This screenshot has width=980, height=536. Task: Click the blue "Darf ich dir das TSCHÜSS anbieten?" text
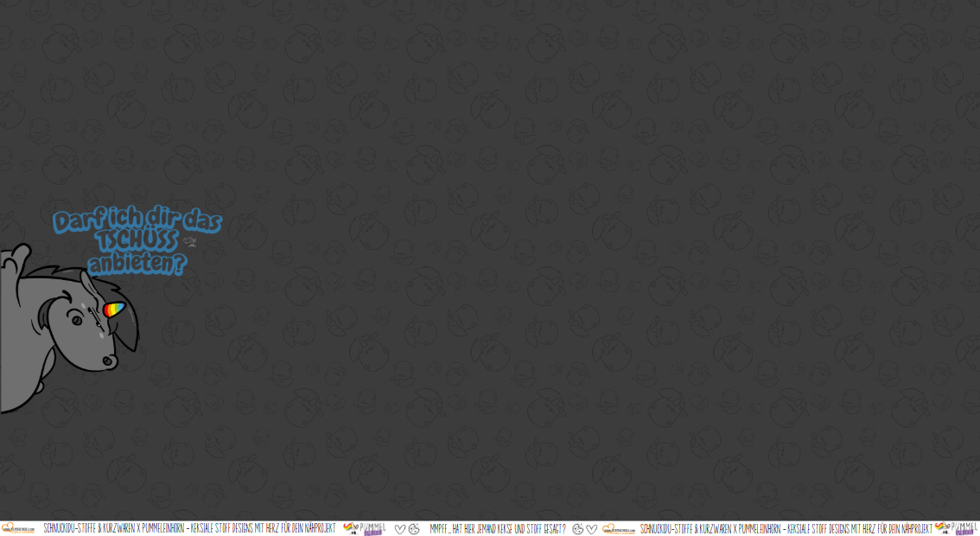pyautogui.click(x=137, y=241)
